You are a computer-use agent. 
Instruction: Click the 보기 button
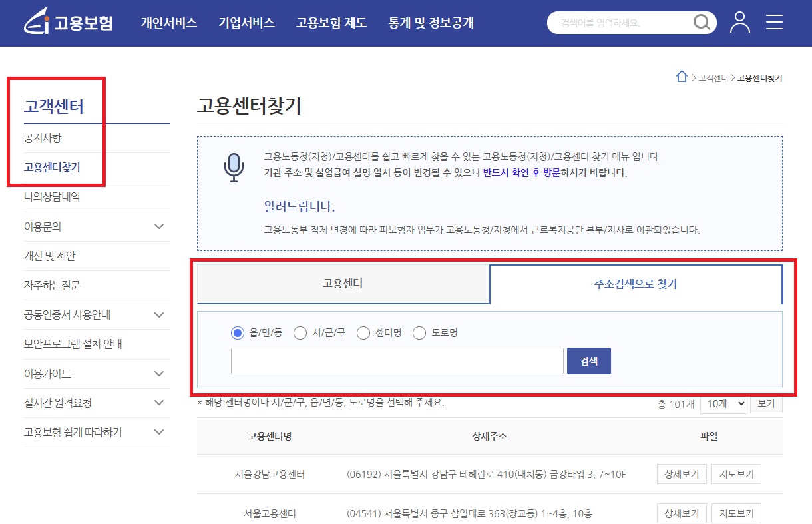point(766,404)
